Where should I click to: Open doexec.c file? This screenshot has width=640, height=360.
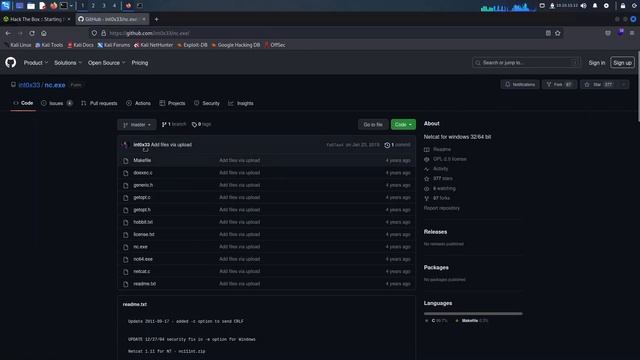tap(142, 173)
